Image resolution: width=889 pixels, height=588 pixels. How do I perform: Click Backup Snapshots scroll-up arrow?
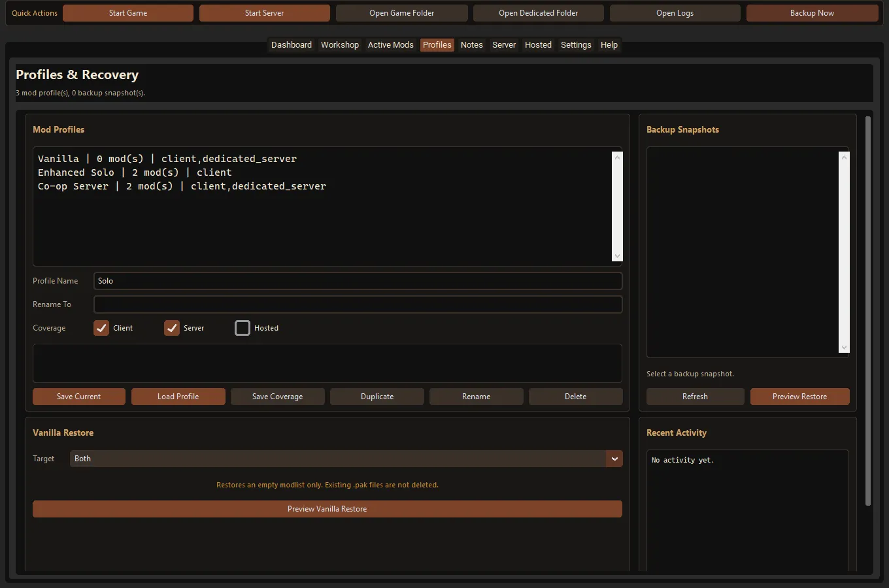845,157
